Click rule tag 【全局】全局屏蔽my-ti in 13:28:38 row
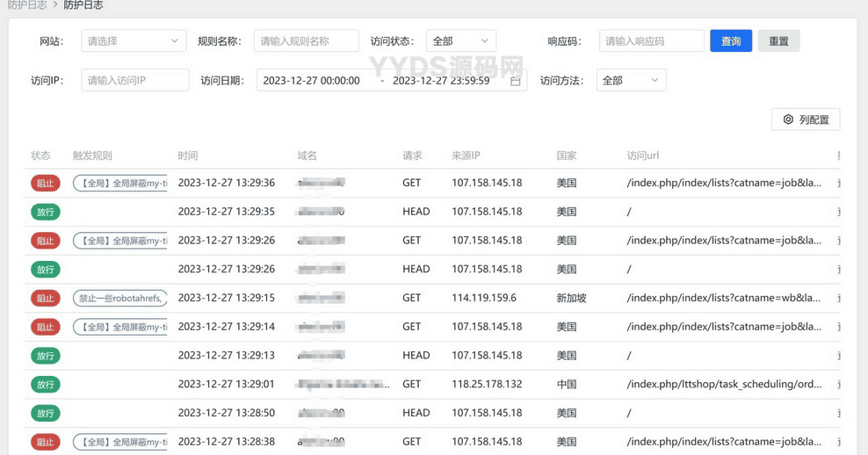Screen dimensions: 868x455 click(x=120, y=443)
